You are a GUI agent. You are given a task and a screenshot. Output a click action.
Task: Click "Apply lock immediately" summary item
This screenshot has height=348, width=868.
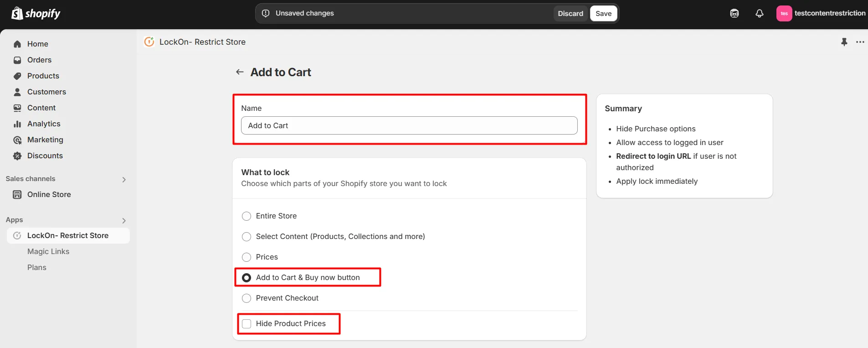657,181
